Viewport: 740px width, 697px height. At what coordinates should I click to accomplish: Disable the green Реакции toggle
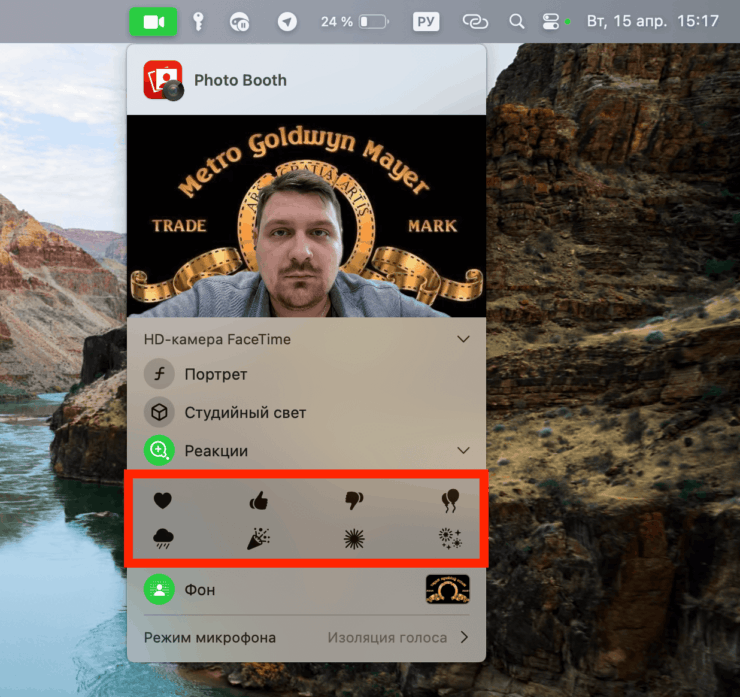(x=159, y=451)
